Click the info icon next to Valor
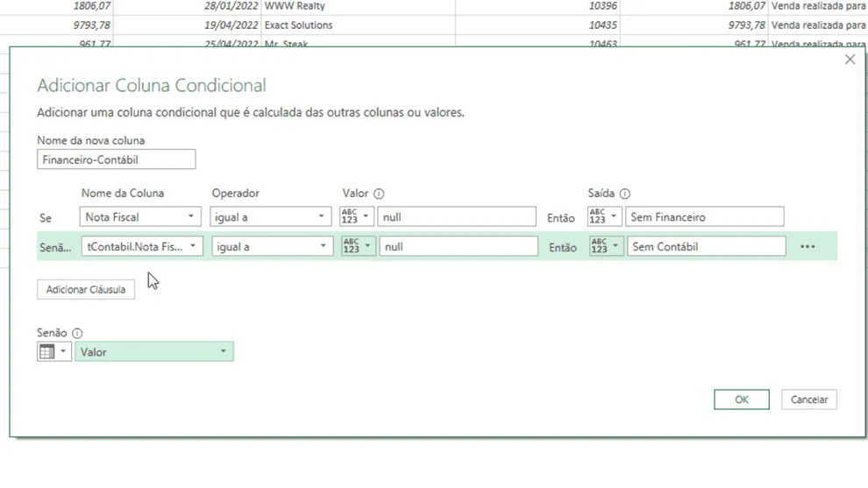868x488 pixels. [x=379, y=194]
